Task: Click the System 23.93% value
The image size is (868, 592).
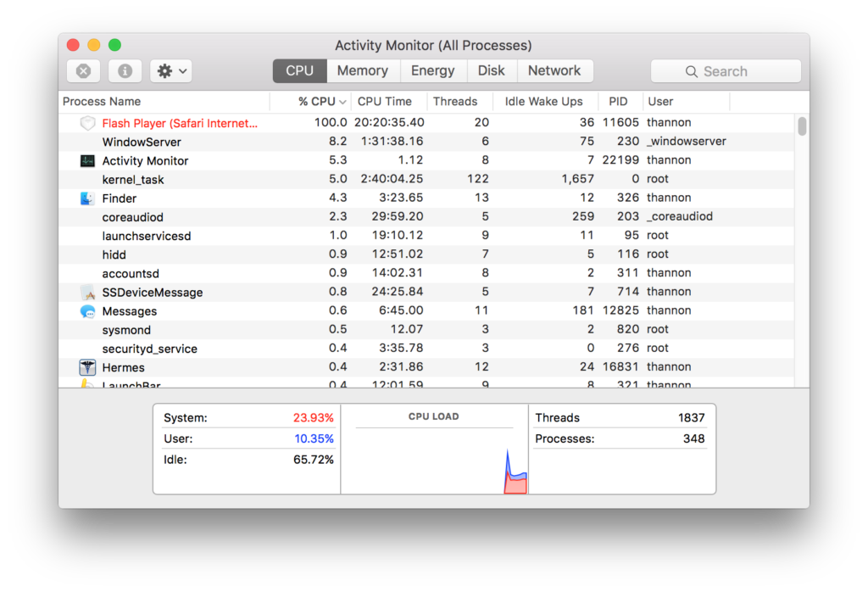Action: click(x=314, y=418)
